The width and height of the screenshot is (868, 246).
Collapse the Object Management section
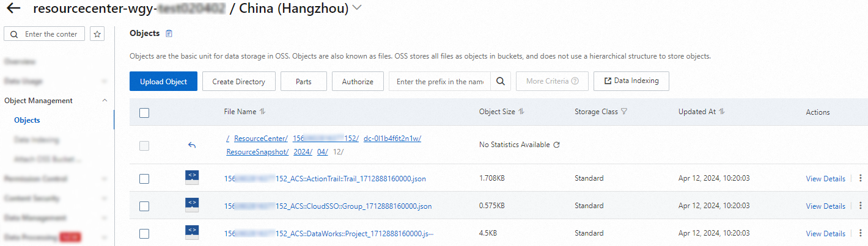[105, 101]
